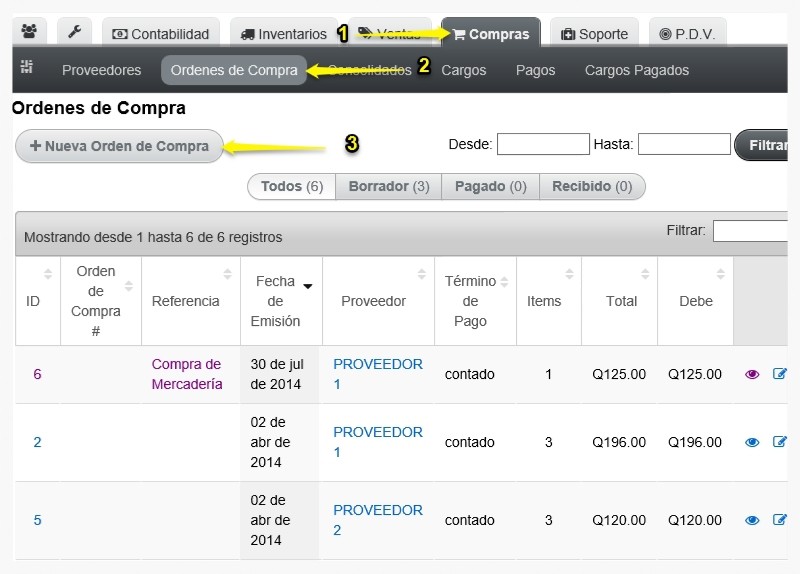
Task: Go to Proveedores submenu
Action: pos(102,70)
